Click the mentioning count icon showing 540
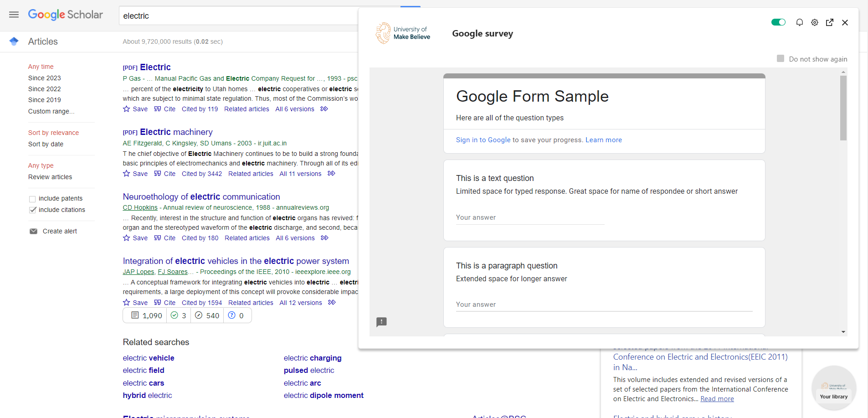Image resolution: width=868 pixels, height=418 pixels. click(199, 315)
